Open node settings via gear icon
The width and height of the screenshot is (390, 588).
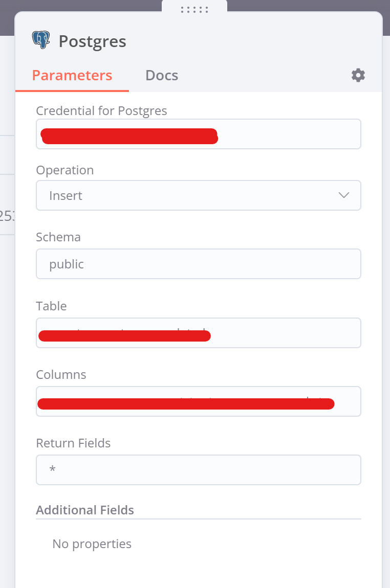(358, 75)
